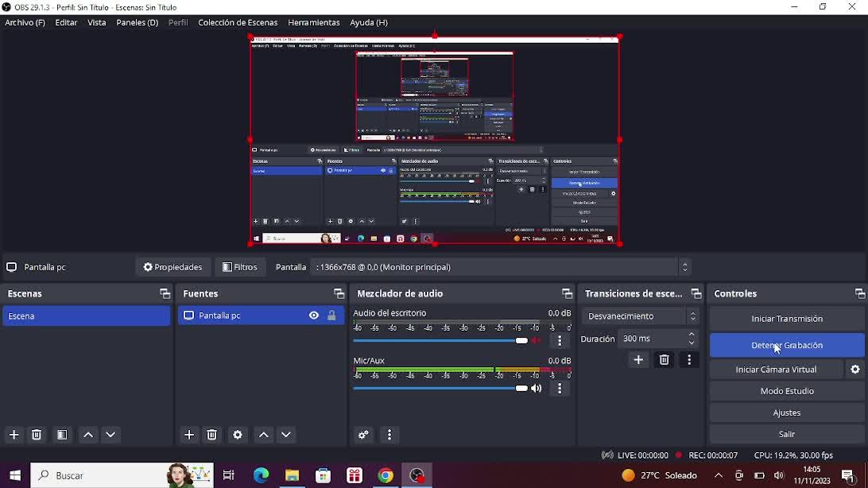
Task: Move selected source up with arrow icon
Action: click(x=264, y=435)
